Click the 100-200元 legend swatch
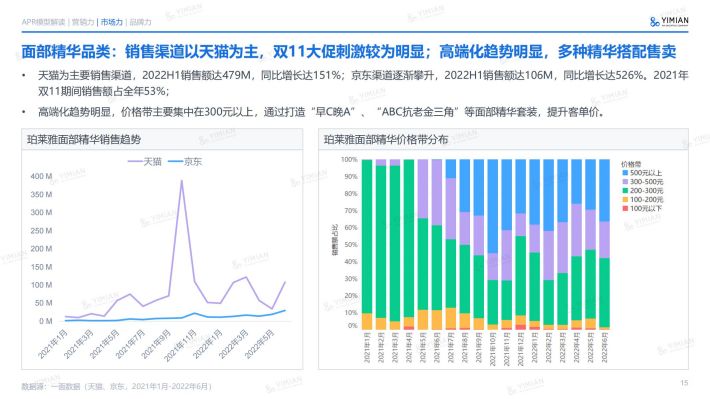The height and width of the screenshot is (399, 710). 625,199
